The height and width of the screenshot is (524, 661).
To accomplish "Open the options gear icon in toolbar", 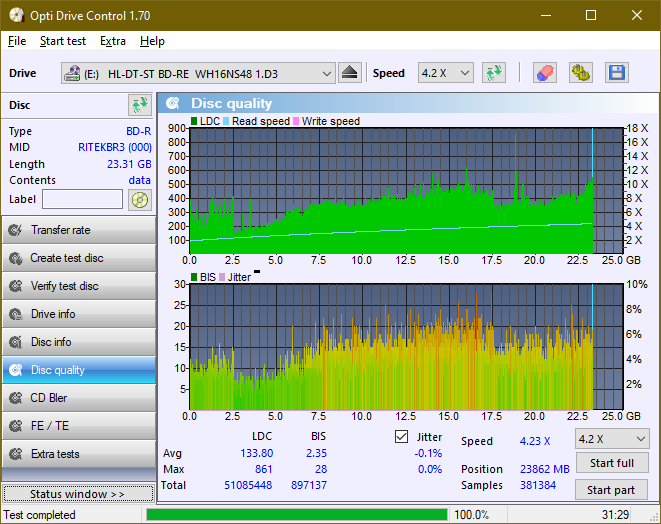I will click(580, 73).
